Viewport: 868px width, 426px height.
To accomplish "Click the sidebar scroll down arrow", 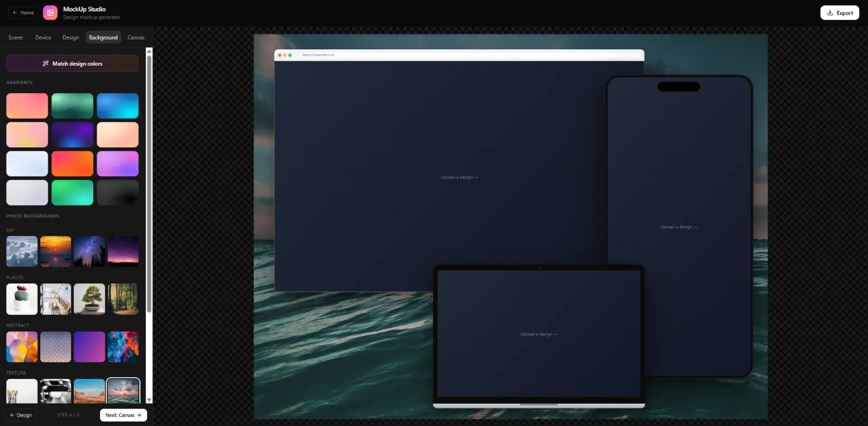I will 149,400.
